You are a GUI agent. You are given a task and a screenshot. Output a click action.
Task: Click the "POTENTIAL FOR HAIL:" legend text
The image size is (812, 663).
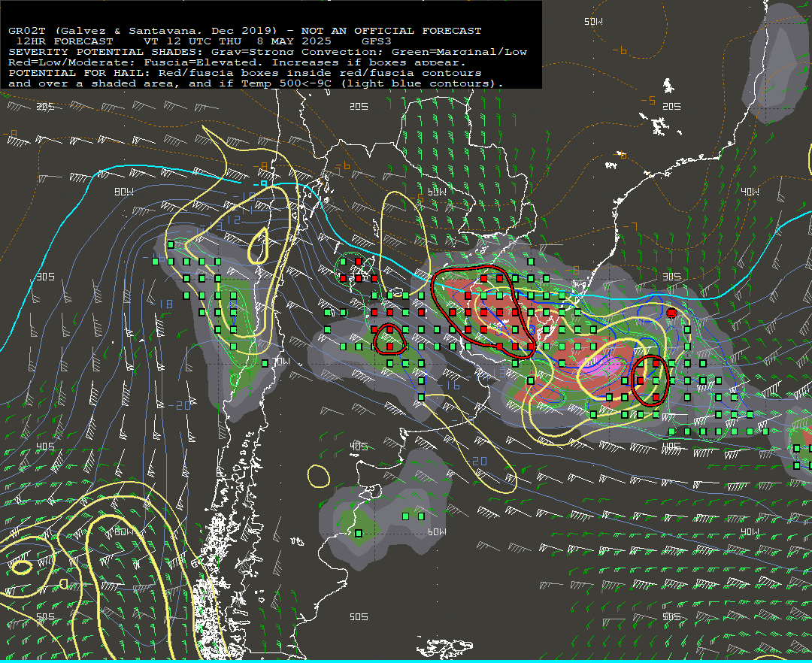click(x=80, y=72)
